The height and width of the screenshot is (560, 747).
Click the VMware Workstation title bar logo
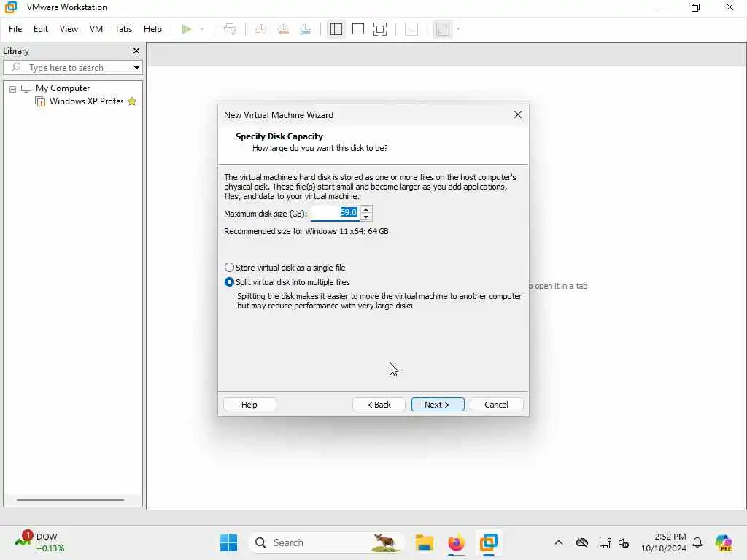pyautogui.click(x=10, y=7)
